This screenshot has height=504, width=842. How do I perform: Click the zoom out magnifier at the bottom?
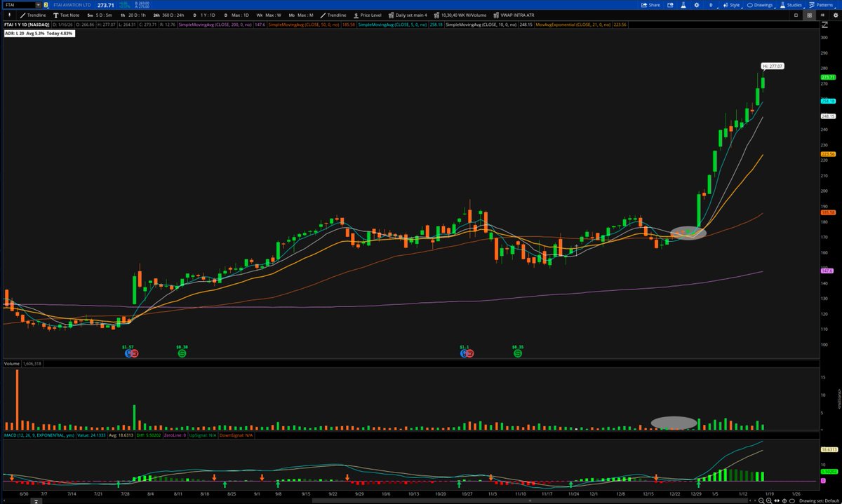point(761,500)
